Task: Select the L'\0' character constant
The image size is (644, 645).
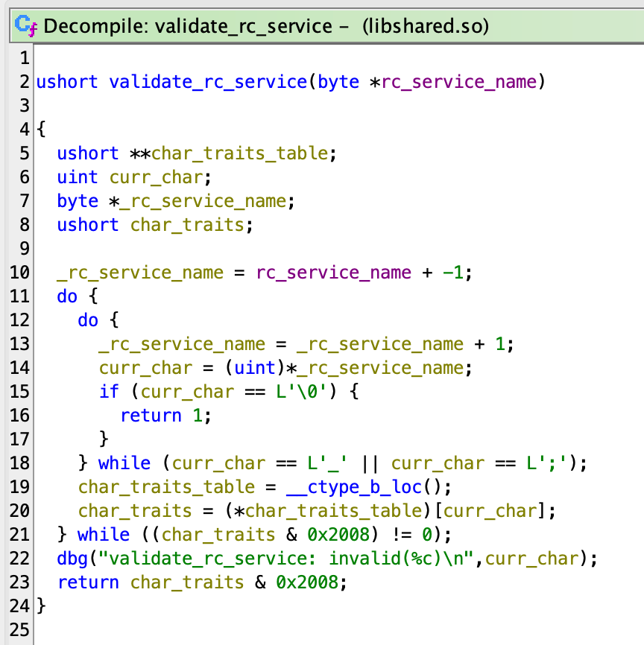Action: (x=302, y=392)
